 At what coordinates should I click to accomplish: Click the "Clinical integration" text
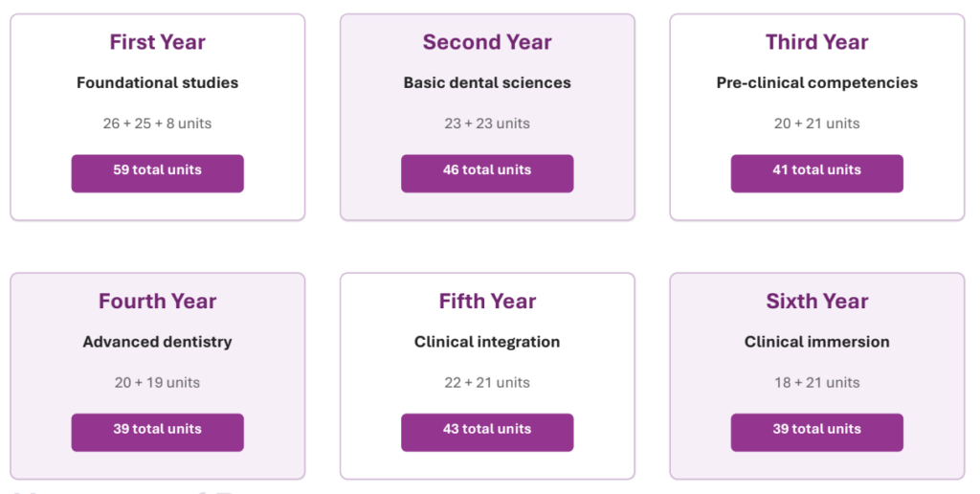point(487,342)
